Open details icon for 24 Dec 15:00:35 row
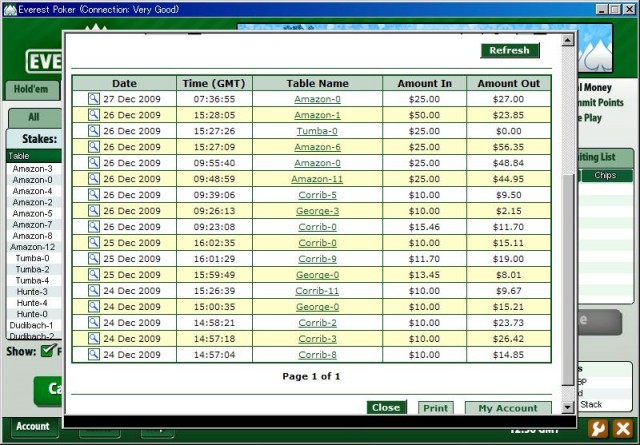Screen dimensions: 640x445 click(93, 306)
